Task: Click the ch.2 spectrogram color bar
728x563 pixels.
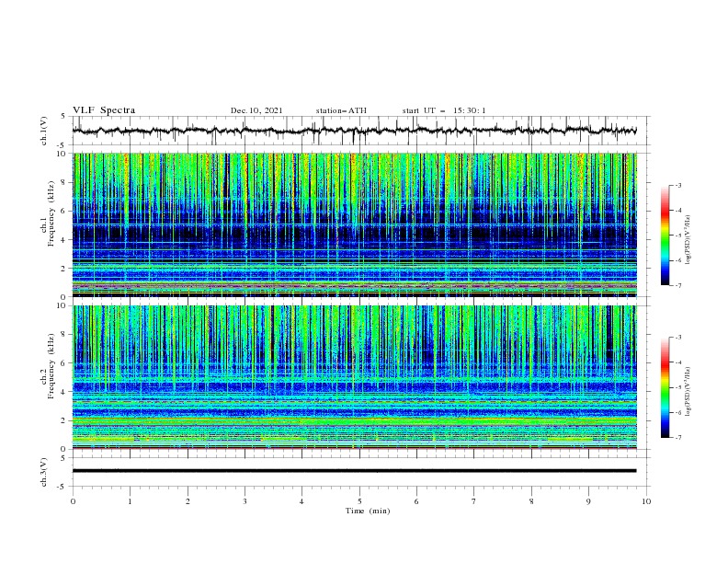Action: click(665, 387)
